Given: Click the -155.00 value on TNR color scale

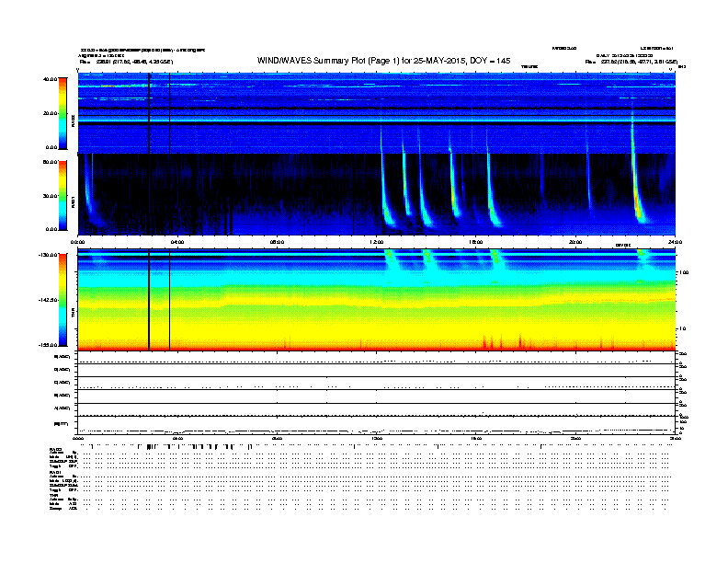Looking at the screenshot, I should pos(48,345).
